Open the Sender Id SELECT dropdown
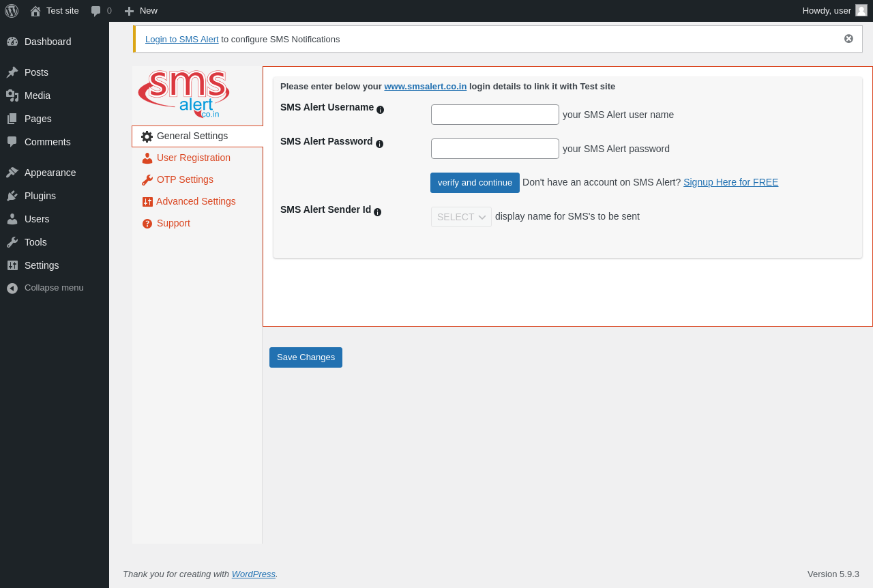 tap(461, 217)
